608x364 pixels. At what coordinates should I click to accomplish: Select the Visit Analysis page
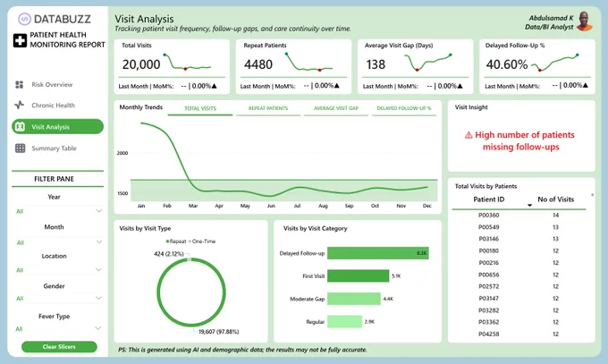[58, 127]
